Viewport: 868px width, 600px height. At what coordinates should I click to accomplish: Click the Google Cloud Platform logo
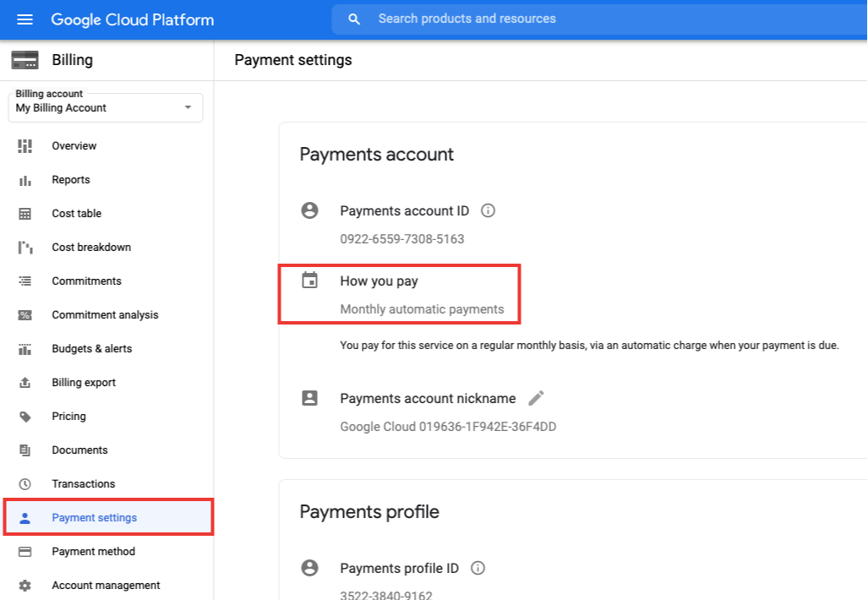(133, 20)
